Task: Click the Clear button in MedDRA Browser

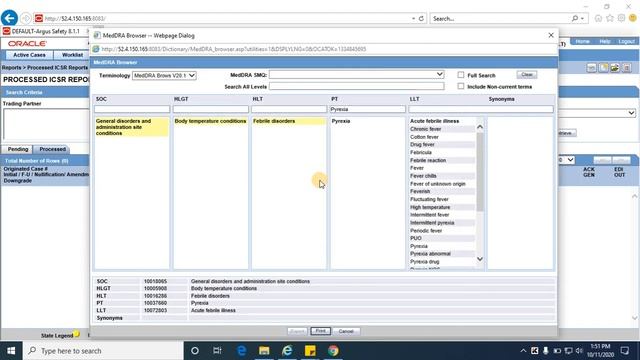Action: (527, 75)
